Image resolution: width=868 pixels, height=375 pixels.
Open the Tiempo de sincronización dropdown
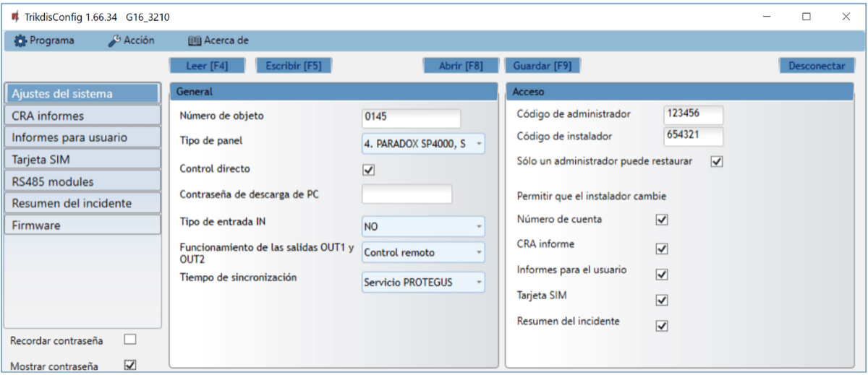click(x=423, y=283)
